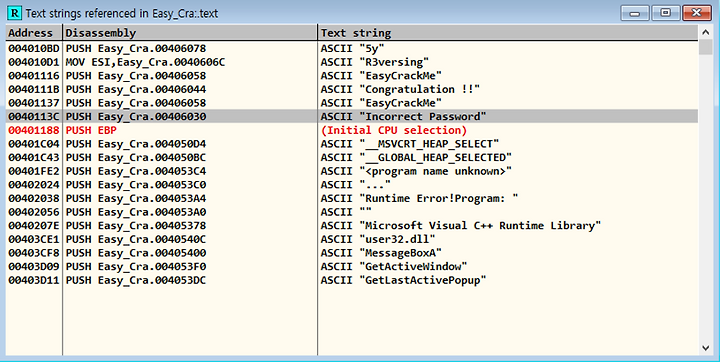Screen dimensions: 720x362
Task: Select the "GetLastActivePopup" string row
Action: pos(352,280)
